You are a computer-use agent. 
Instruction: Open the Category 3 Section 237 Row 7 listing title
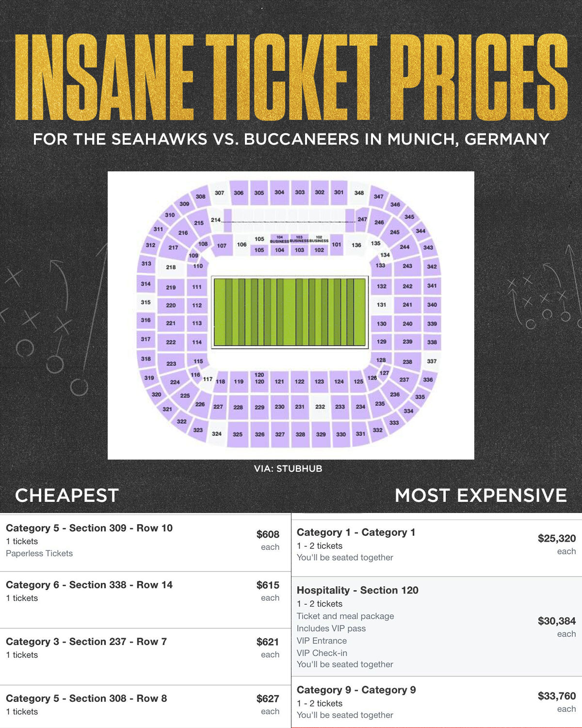point(86,642)
